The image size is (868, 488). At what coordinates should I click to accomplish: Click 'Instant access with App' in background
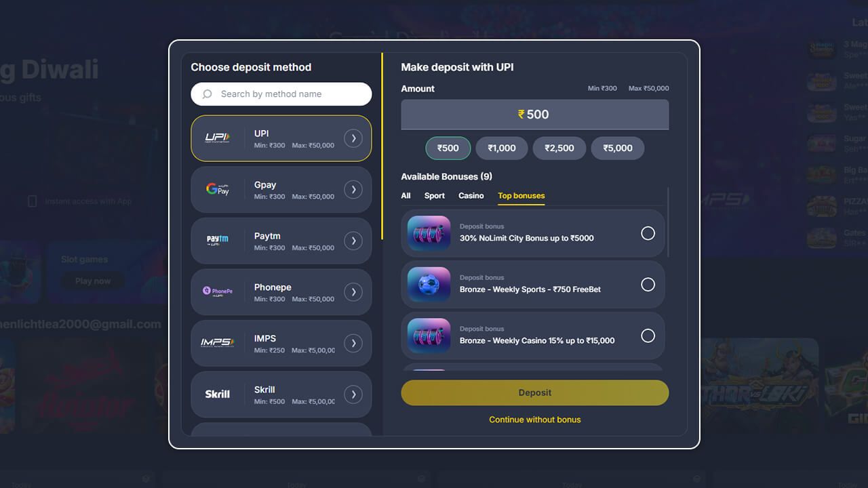pos(88,201)
